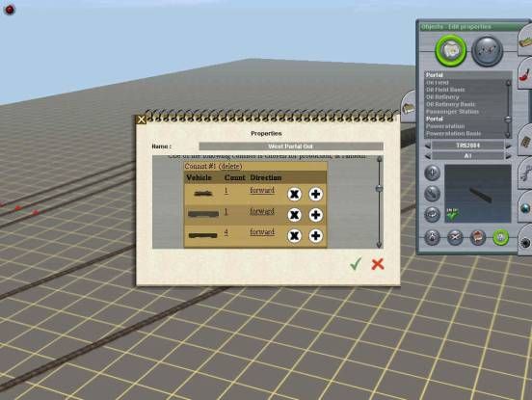Open the Paint tab with red brush
The image size is (532, 400).
(525, 73)
